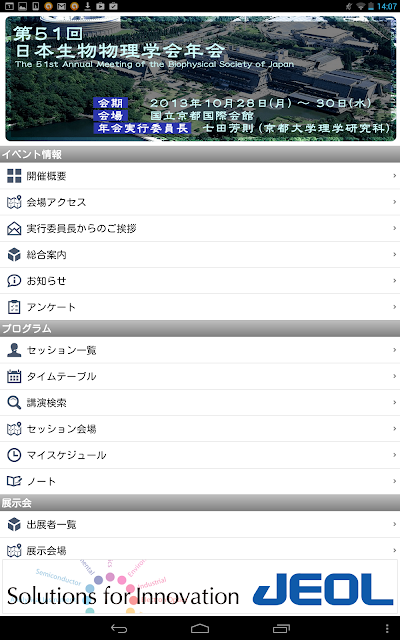400x640 pixels.
Task: Tap the info bubble icon for お知らせ
Action: click(x=14, y=280)
